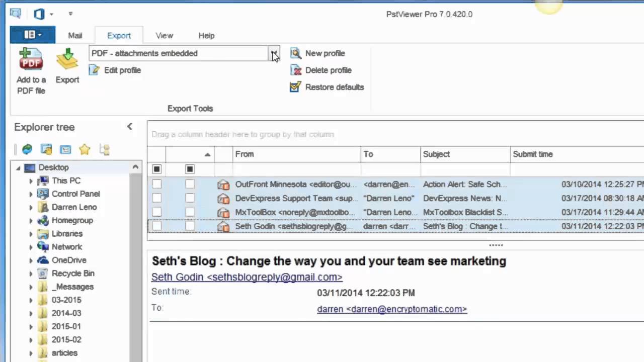Viewport: 644px width, 362px height.
Task: Sort by the From column header
Action: [297, 154]
